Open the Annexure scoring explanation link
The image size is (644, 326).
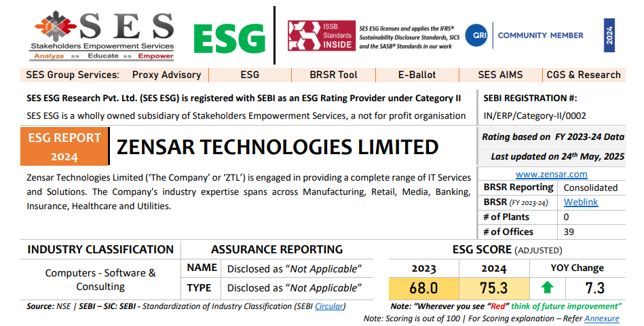tap(602, 319)
